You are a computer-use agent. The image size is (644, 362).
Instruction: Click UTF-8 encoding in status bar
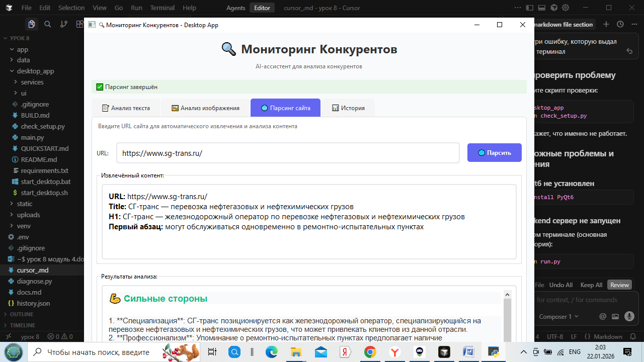555,336
